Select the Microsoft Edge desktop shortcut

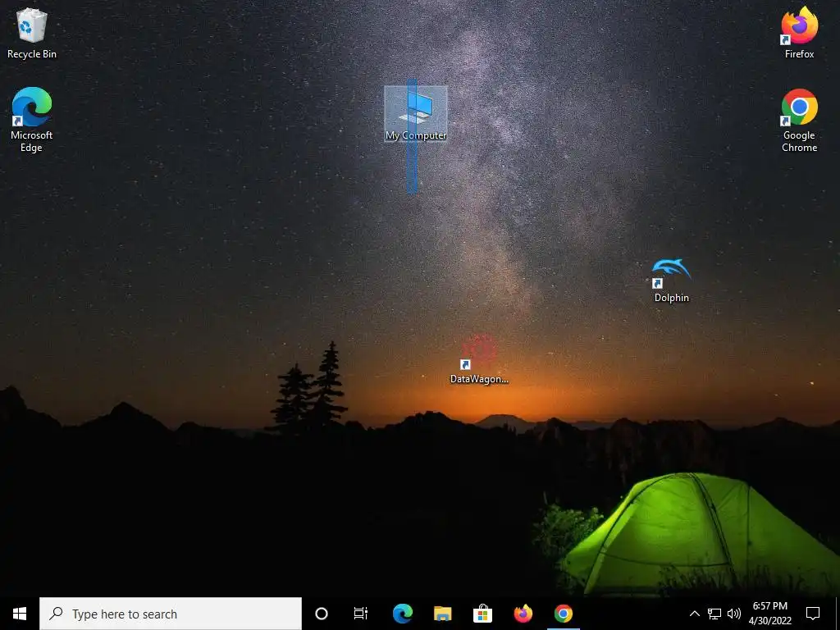tap(32, 120)
